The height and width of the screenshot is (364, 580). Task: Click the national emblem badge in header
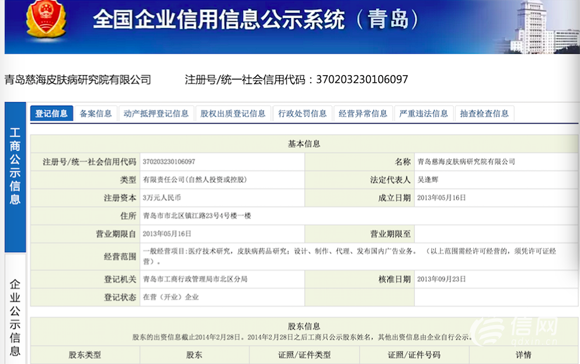(x=46, y=18)
